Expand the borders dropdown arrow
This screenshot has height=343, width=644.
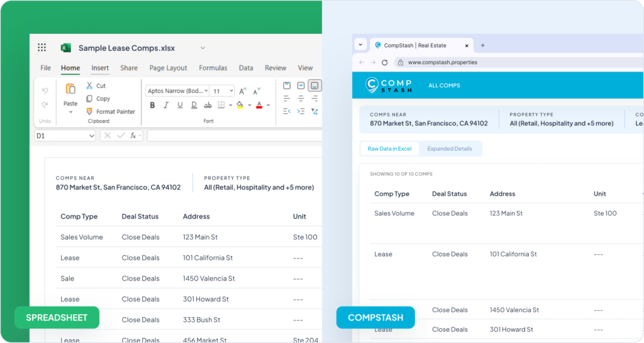[230, 106]
